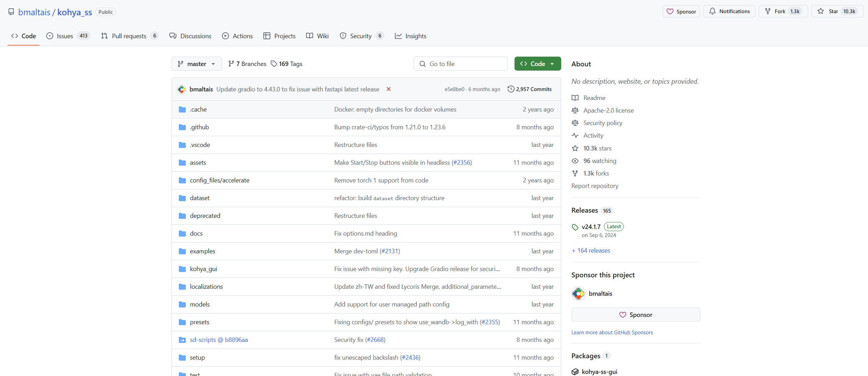
Task: Click the Sponsor button under bmaltais
Action: (x=636, y=315)
